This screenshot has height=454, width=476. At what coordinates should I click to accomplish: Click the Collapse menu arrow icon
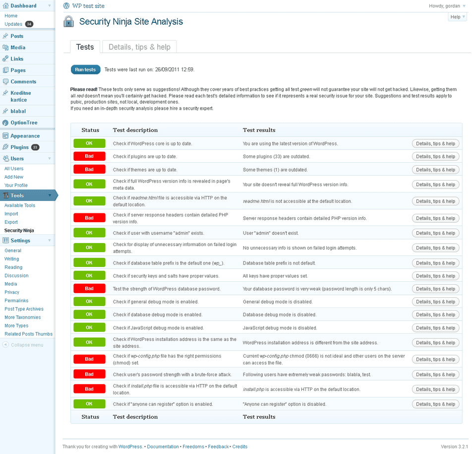(x=5, y=345)
